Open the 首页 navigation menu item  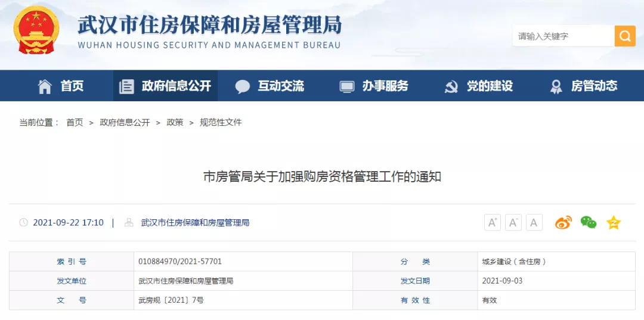pyautogui.click(x=72, y=86)
